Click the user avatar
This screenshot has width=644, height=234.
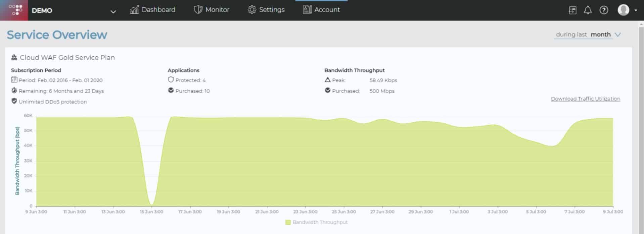623,10
